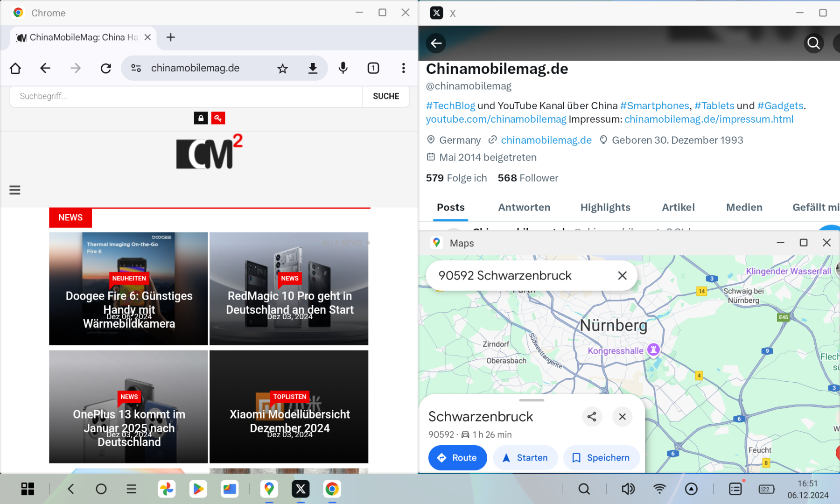Go back in X app

click(x=436, y=43)
